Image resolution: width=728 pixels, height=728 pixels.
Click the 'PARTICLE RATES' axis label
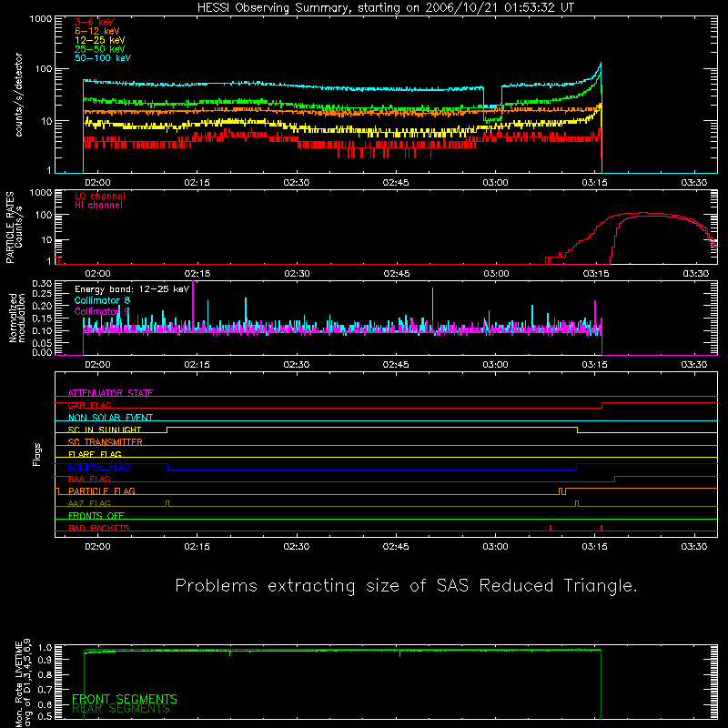10,227
